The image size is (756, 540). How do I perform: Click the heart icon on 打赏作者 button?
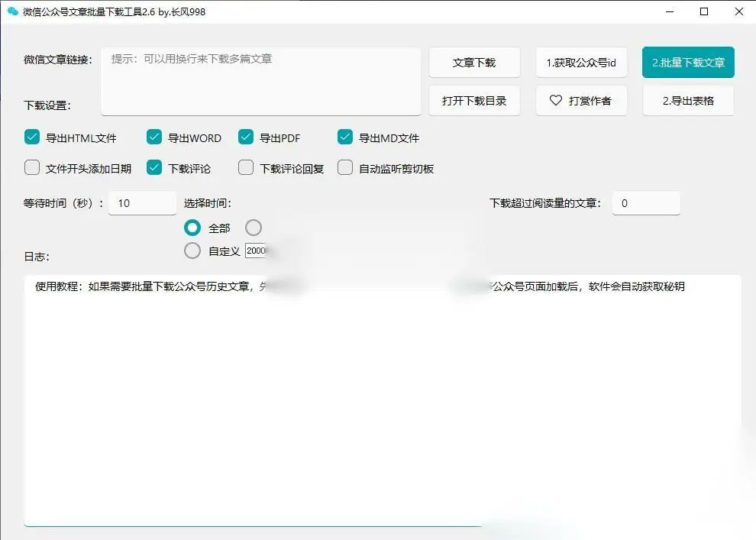[x=556, y=100]
